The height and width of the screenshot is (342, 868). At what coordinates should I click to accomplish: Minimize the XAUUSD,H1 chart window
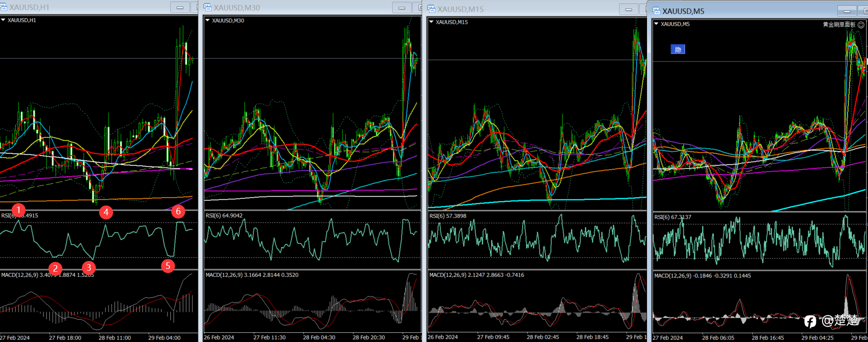tap(180, 7)
